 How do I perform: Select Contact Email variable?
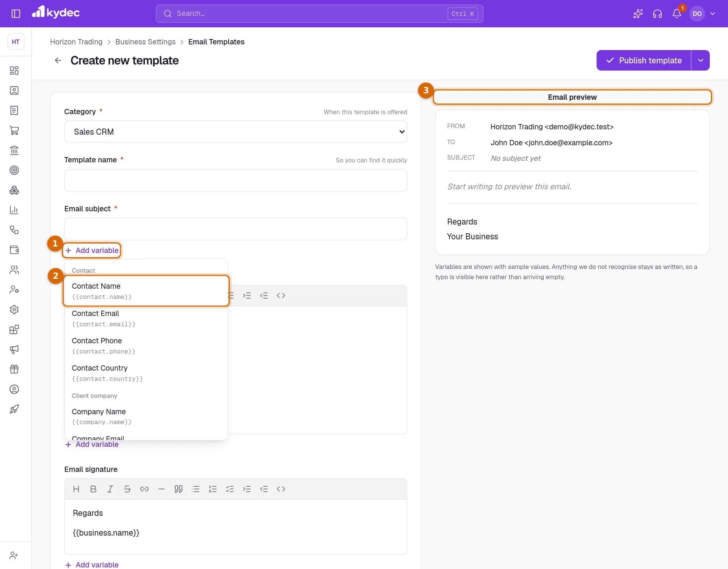[x=146, y=318]
